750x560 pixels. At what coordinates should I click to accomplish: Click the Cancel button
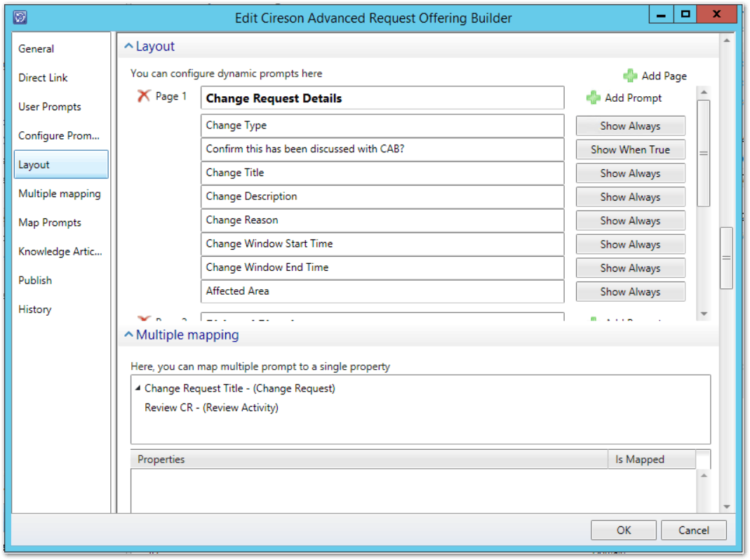pos(694,531)
